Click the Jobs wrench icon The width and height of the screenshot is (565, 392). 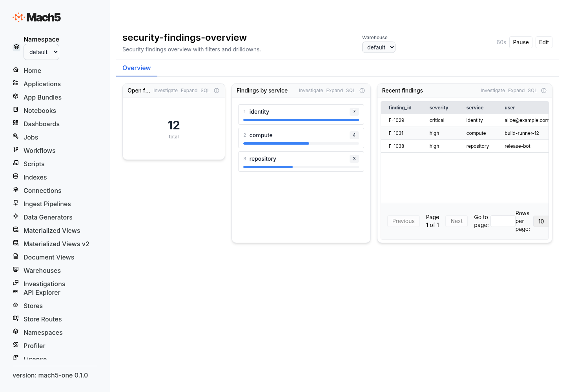click(x=16, y=136)
